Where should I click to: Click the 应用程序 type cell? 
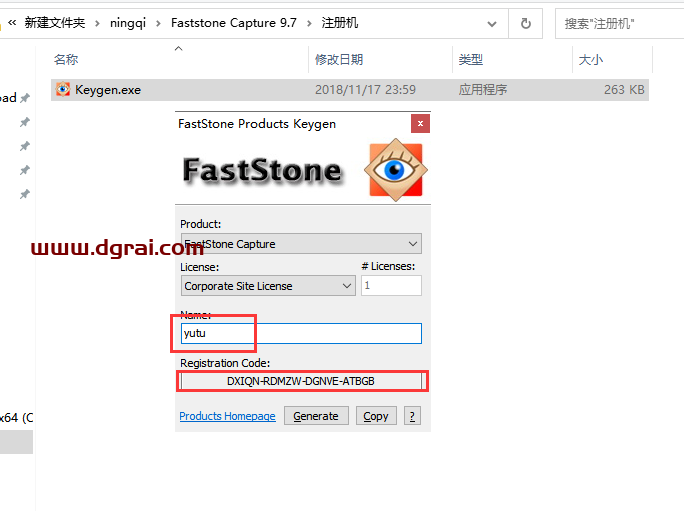(x=482, y=90)
